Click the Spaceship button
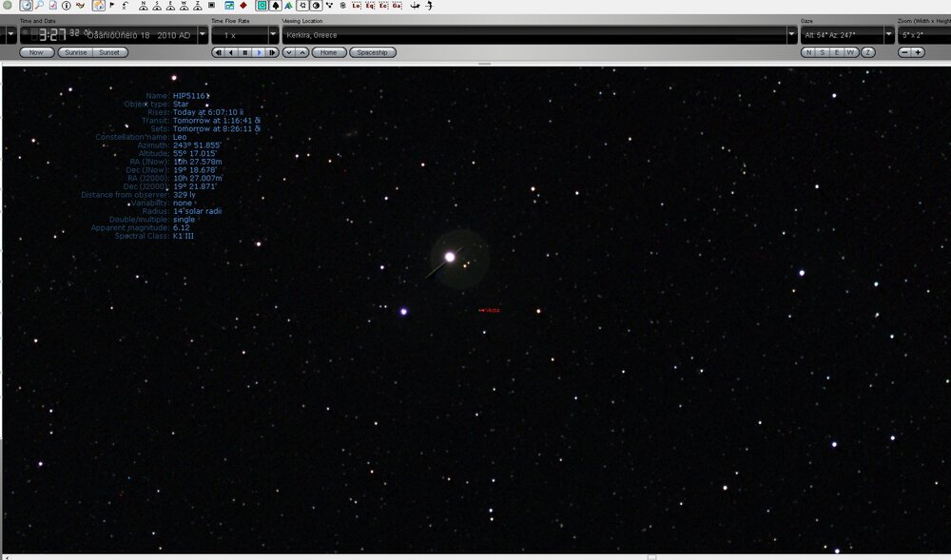951x560 pixels. [371, 52]
